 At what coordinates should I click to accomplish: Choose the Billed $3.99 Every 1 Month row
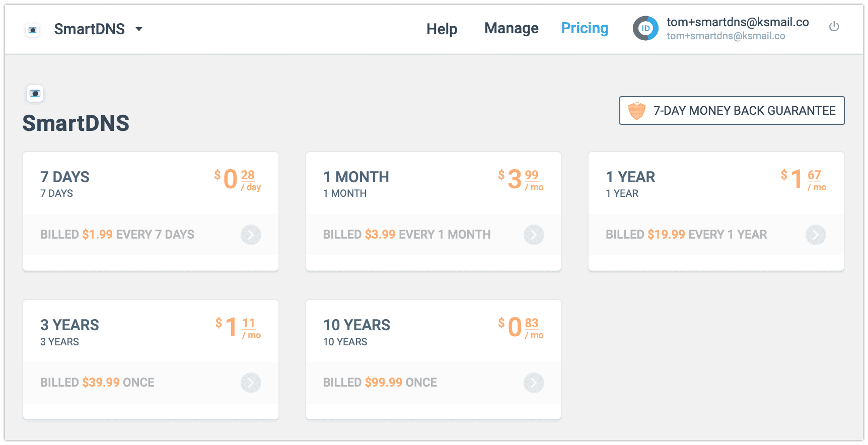coord(433,235)
